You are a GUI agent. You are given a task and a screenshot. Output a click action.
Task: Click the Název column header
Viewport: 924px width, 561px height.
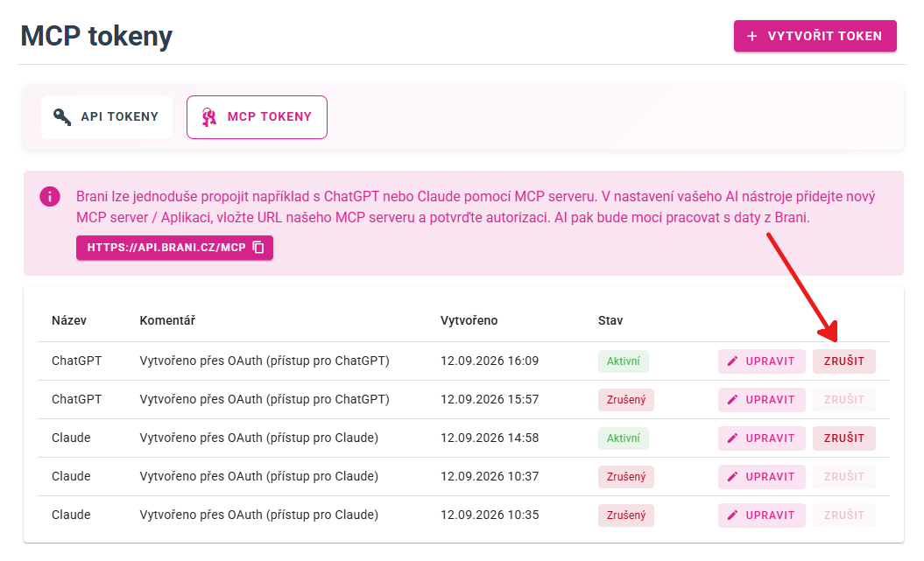tap(69, 320)
